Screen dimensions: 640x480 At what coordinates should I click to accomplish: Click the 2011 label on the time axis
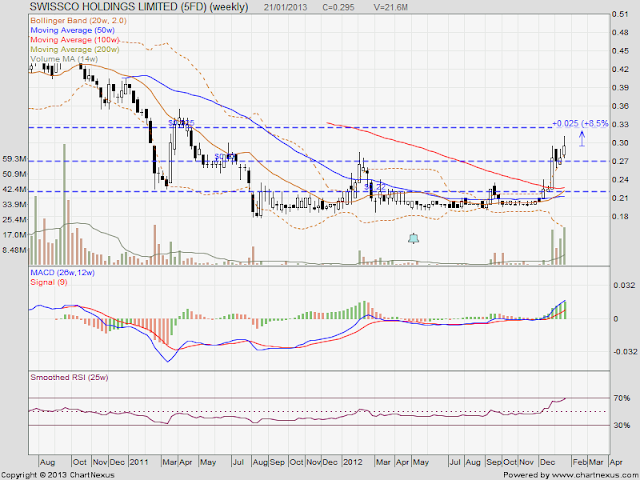[x=139, y=462]
